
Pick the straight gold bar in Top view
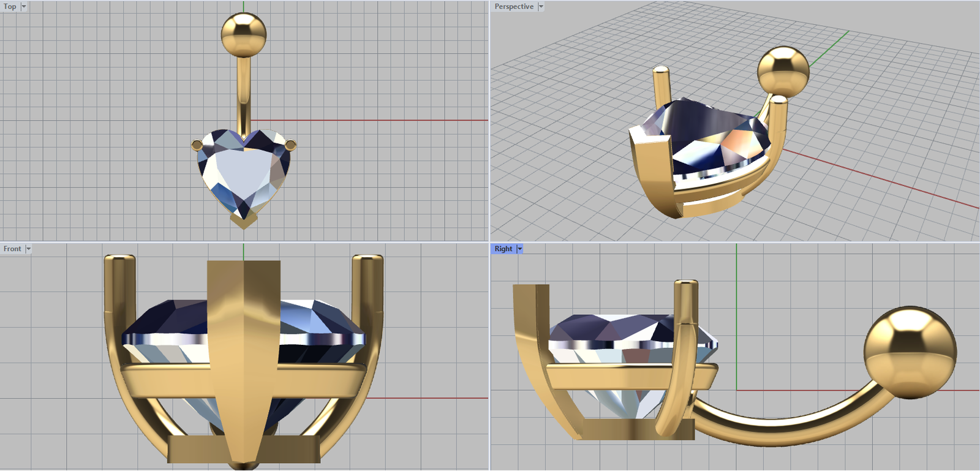(244, 92)
